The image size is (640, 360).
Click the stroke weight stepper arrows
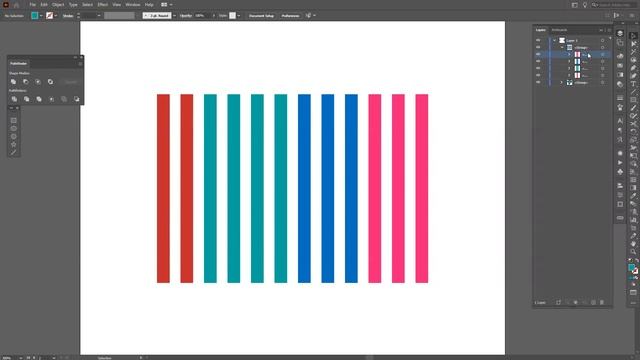click(x=78, y=16)
